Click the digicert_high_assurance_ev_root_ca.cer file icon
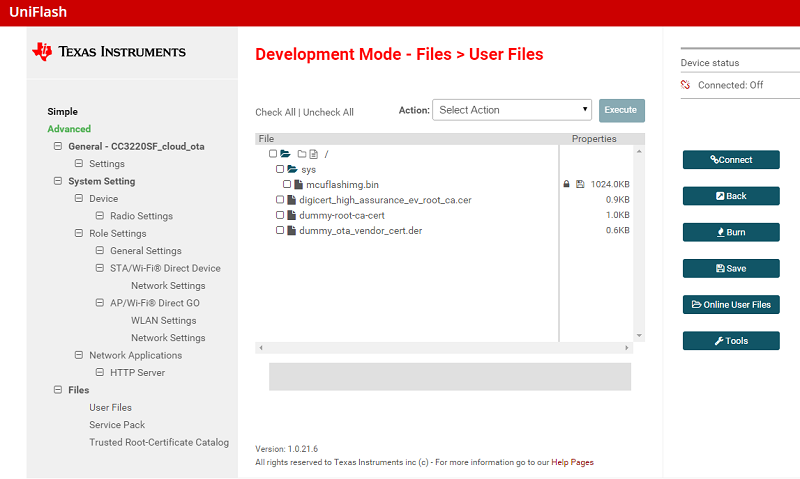 (291, 200)
